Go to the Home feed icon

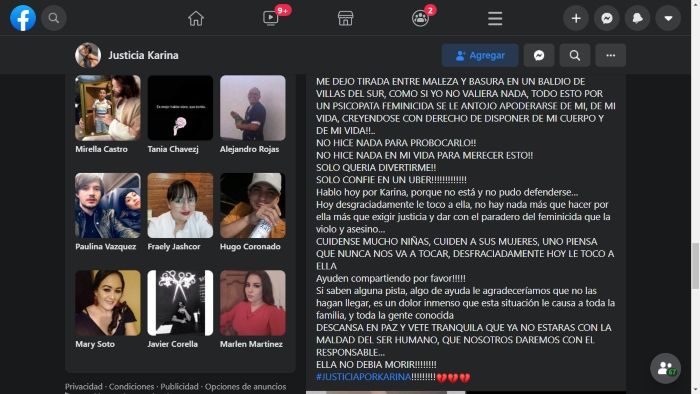196,18
